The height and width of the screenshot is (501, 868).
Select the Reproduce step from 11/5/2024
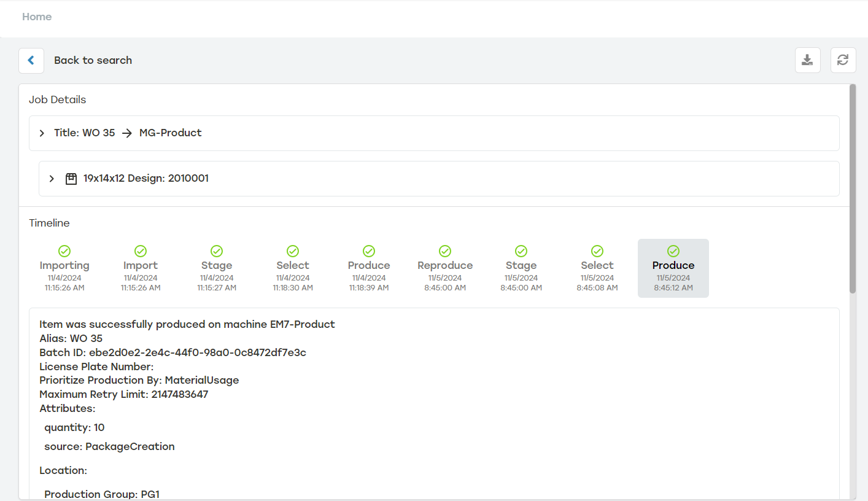pos(444,268)
